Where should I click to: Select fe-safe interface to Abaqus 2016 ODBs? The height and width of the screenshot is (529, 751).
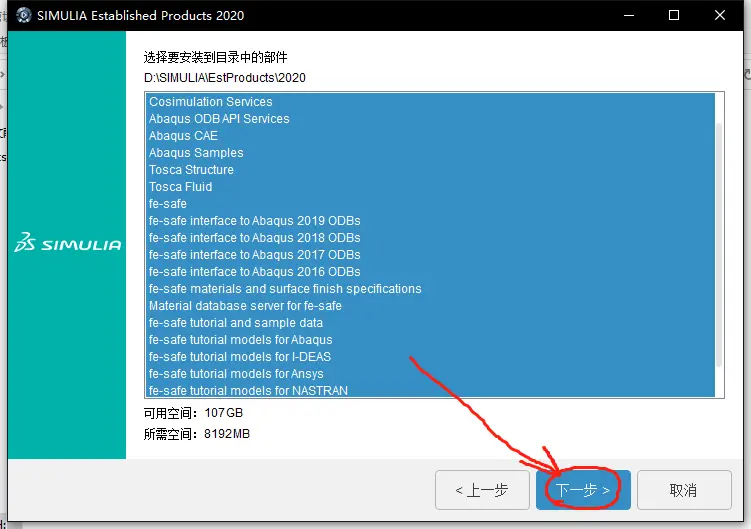430,272
